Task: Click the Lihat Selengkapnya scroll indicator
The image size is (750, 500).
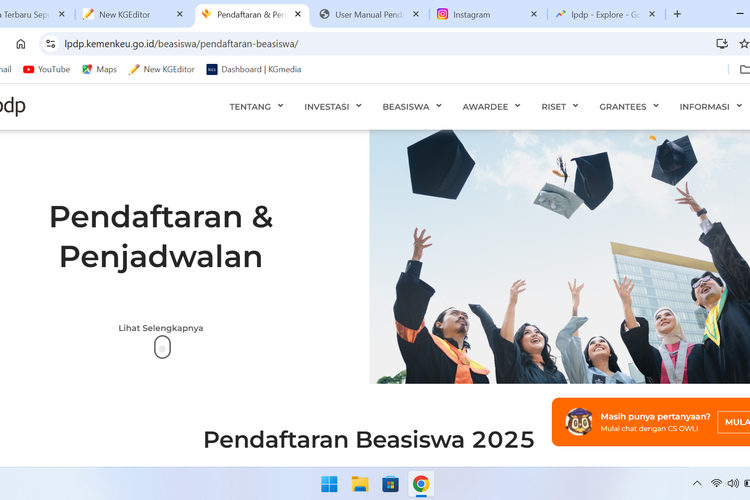Action: [x=162, y=347]
